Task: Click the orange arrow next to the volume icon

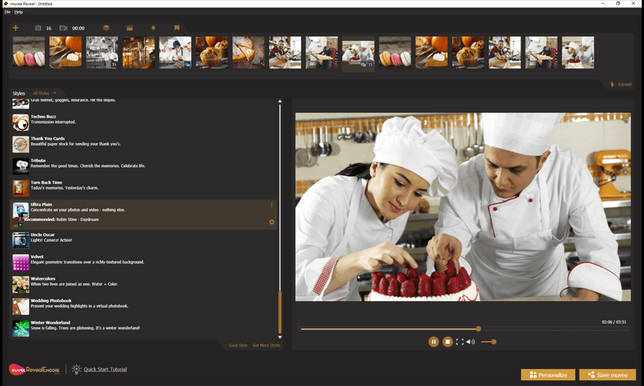Action: coord(489,342)
